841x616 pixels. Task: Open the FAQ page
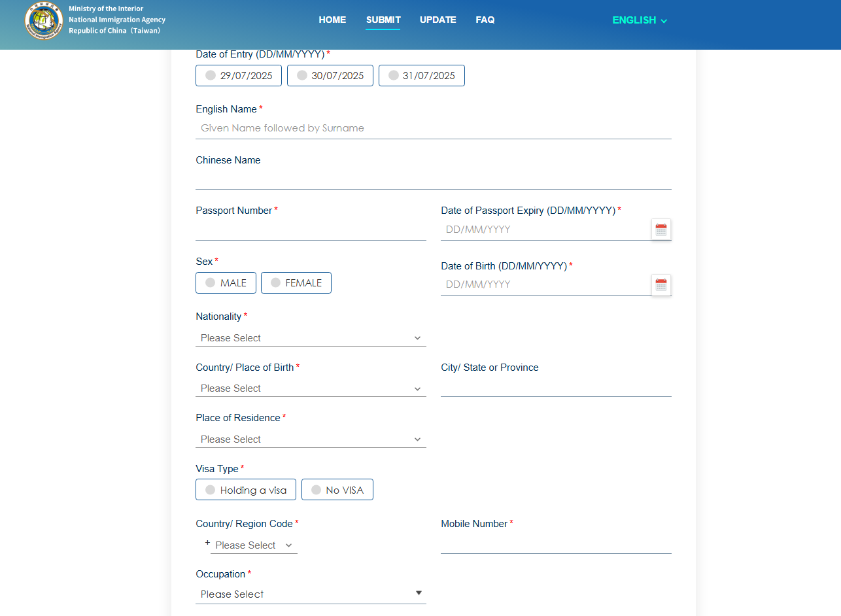pyautogui.click(x=485, y=20)
